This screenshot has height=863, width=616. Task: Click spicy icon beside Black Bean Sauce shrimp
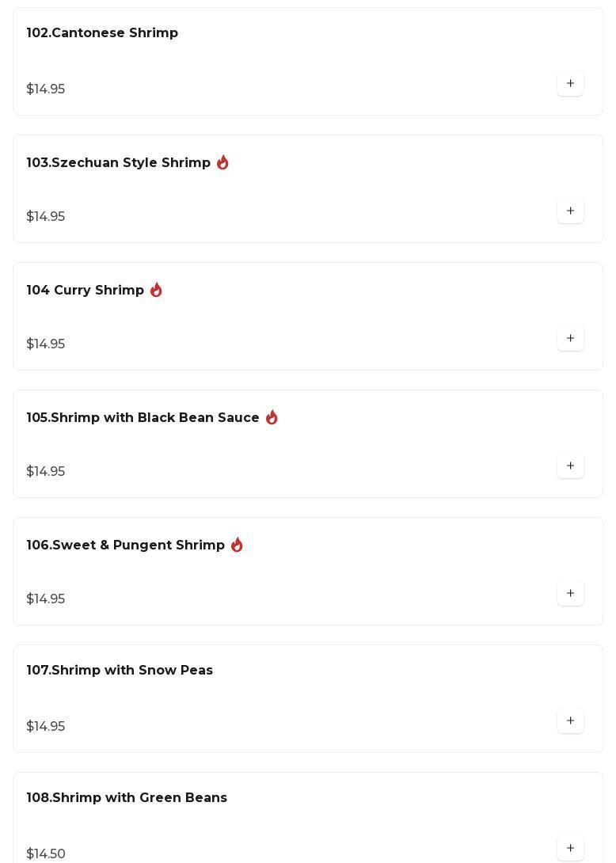click(x=272, y=417)
